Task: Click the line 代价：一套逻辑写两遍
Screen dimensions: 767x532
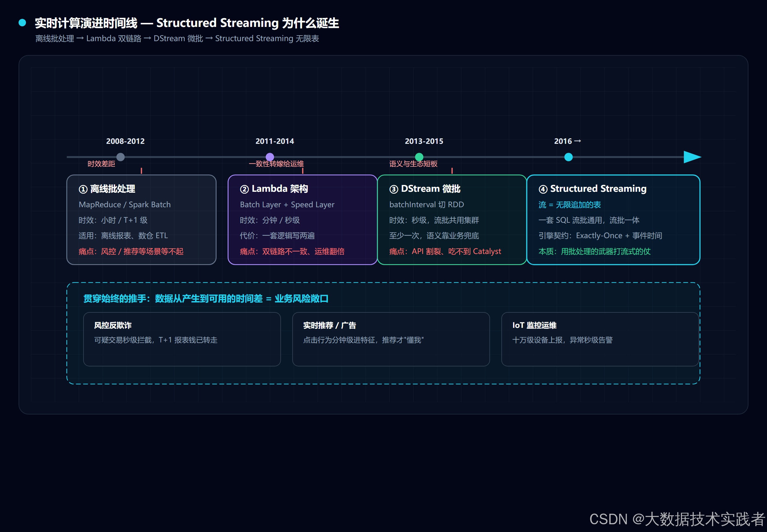Action: click(x=277, y=236)
